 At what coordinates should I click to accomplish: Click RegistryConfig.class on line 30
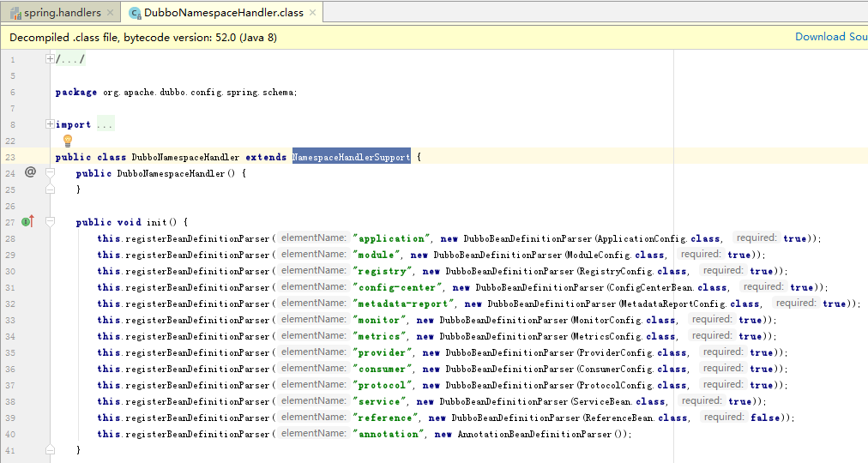tap(633, 271)
